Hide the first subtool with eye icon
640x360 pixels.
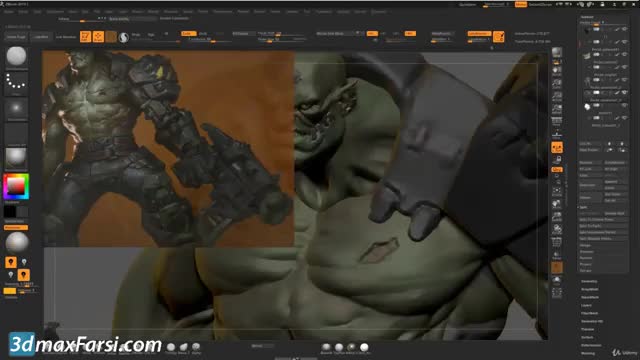coord(624,29)
